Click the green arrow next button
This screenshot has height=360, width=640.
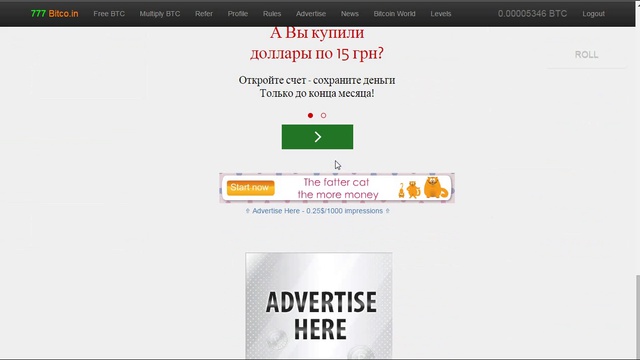click(x=317, y=137)
